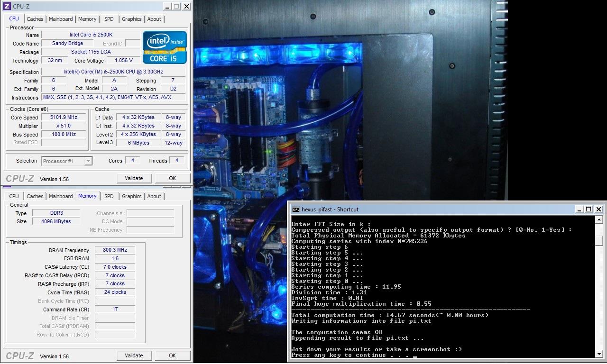Click Validate in lower CPU-Z memory window
Screen dimensions: 607x364
[x=134, y=355]
